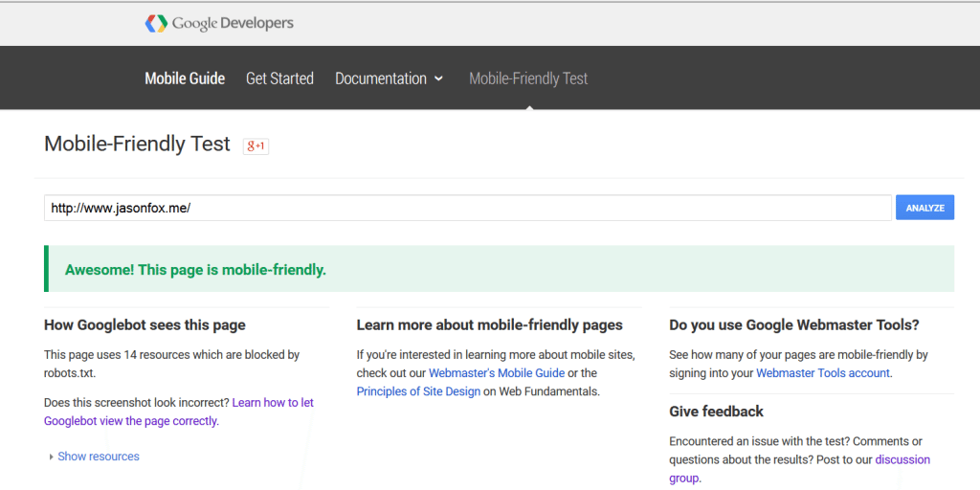Click 'Do you use Google Webmaster Tools?' heading
980x490 pixels.
794,325
